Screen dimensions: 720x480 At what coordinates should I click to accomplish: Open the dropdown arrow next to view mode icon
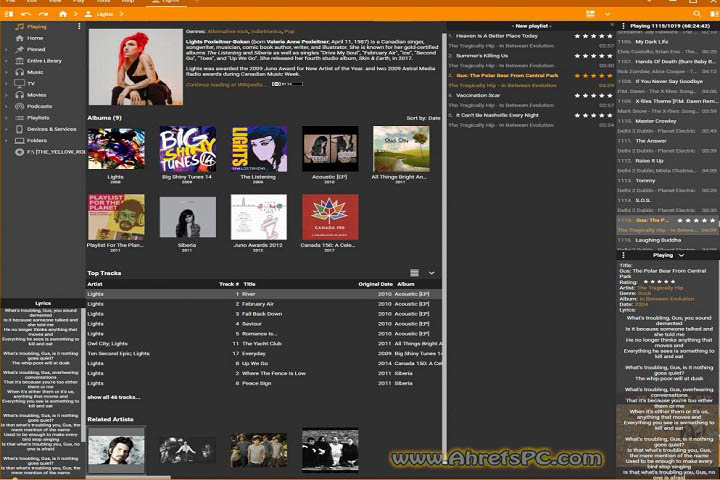pos(608,14)
